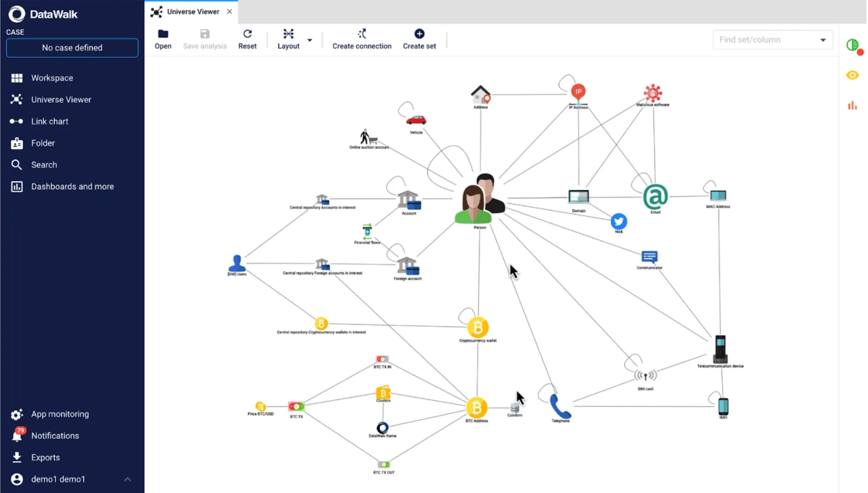Expand the Layout dropdown arrow
Screen dimensions: 868x493
coord(310,40)
